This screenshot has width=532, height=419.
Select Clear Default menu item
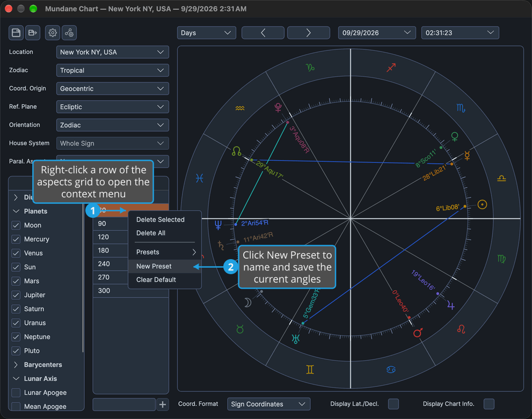coord(165,280)
